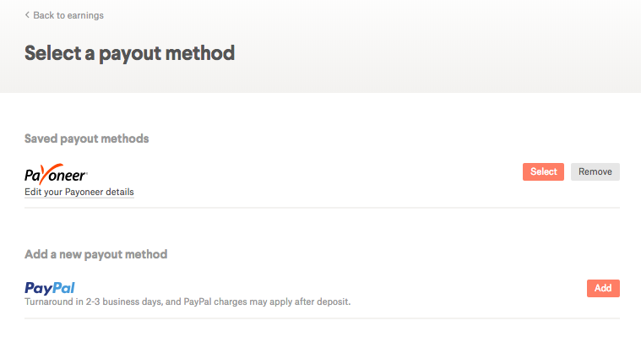Click the Payoneer logo
The image size is (641, 364).
pyautogui.click(x=56, y=175)
